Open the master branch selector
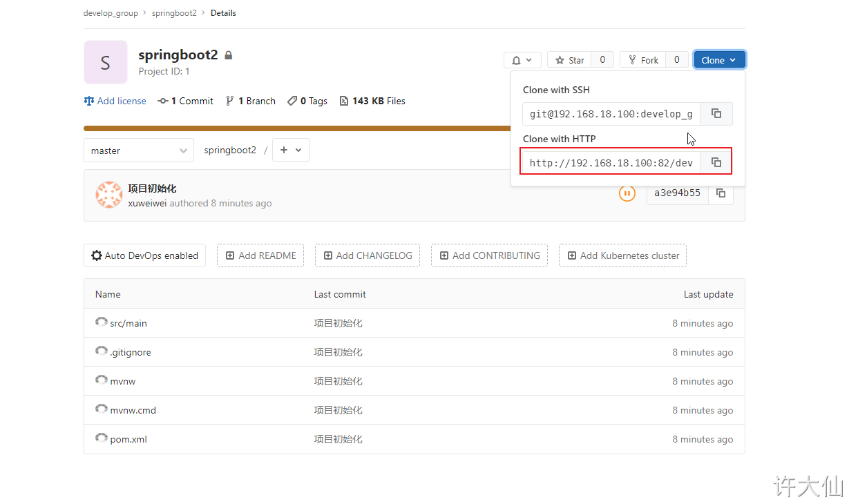Image resolution: width=849 pixels, height=504 pixels. point(139,151)
